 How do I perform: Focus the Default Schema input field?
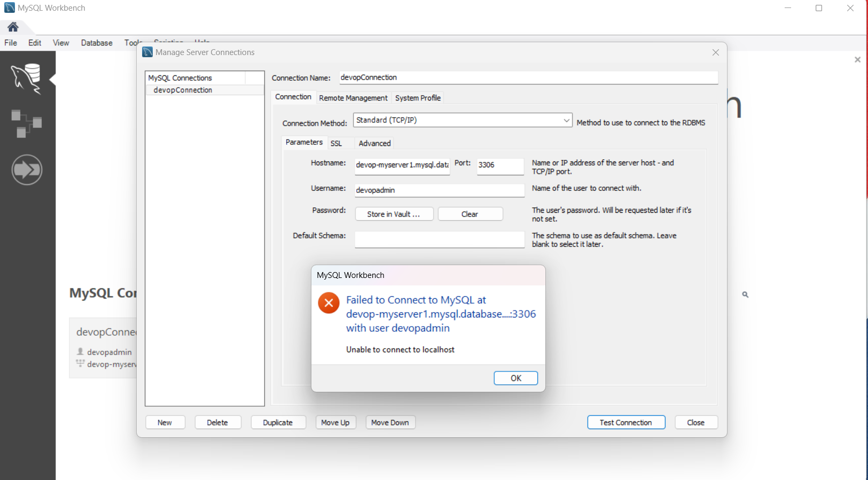click(x=440, y=238)
